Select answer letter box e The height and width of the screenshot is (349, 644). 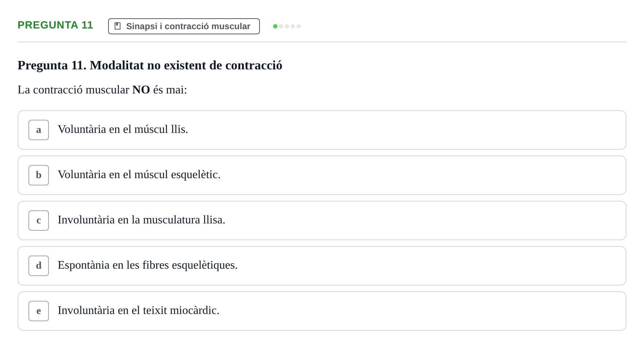pyautogui.click(x=39, y=311)
